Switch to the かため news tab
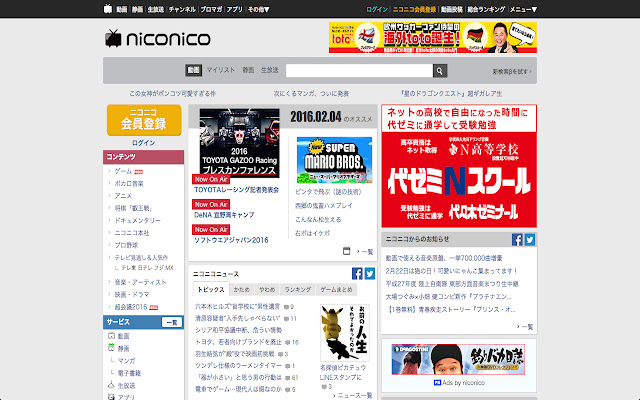 pos(242,289)
